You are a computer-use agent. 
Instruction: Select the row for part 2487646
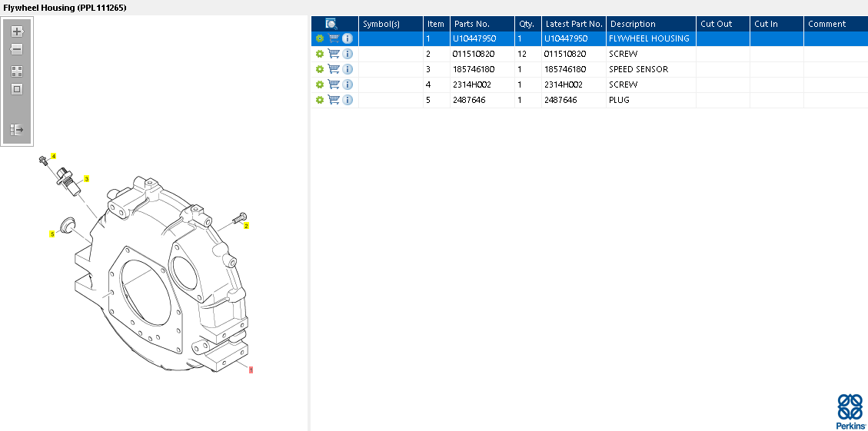[471, 100]
